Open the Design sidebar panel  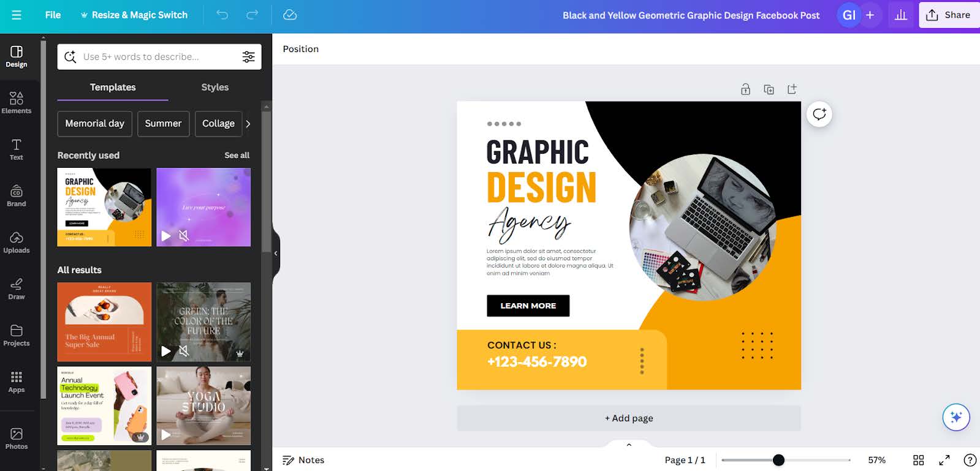pos(17,56)
